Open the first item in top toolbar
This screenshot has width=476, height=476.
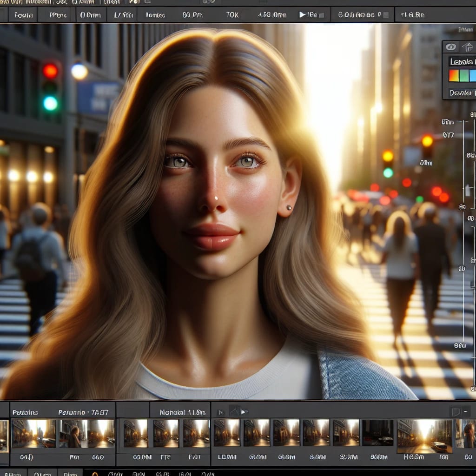[23, 15]
